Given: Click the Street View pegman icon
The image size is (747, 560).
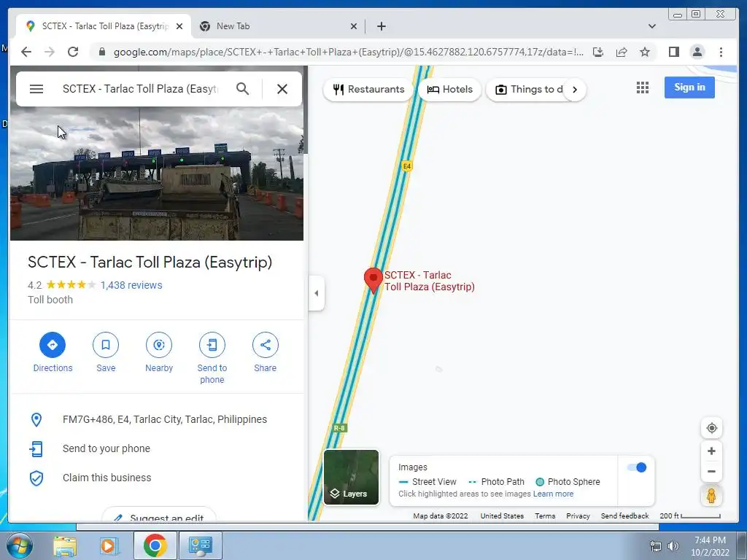Looking at the screenshot, I should pyautogui.click(x=711, y=496).
